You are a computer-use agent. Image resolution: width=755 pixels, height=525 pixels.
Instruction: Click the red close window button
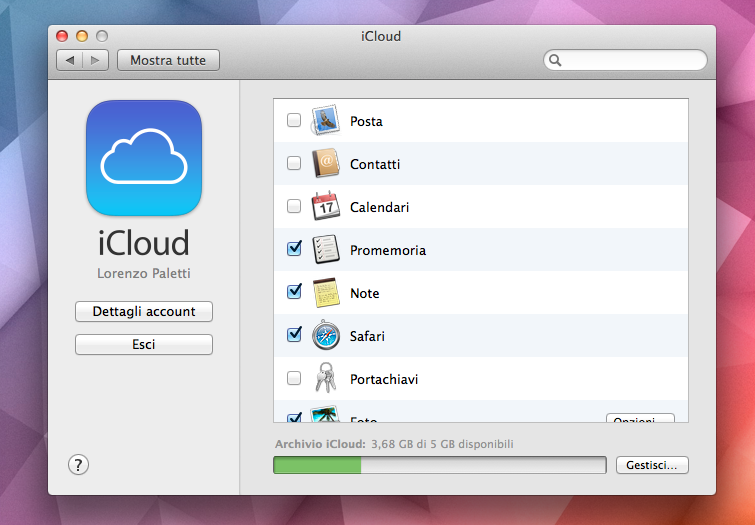click(62, 36)
